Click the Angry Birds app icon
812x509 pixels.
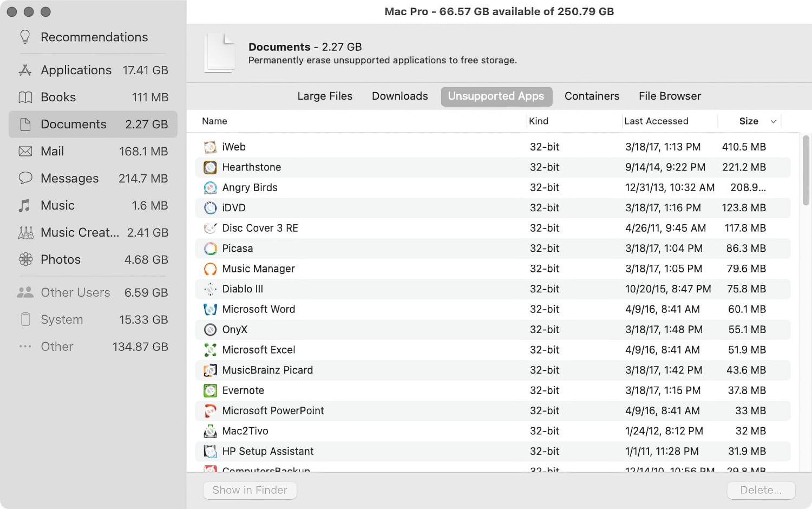click(x=210, y=187)
